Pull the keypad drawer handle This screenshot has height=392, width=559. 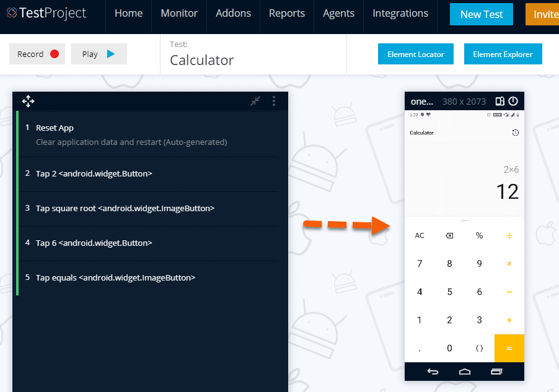click(464, 220)
